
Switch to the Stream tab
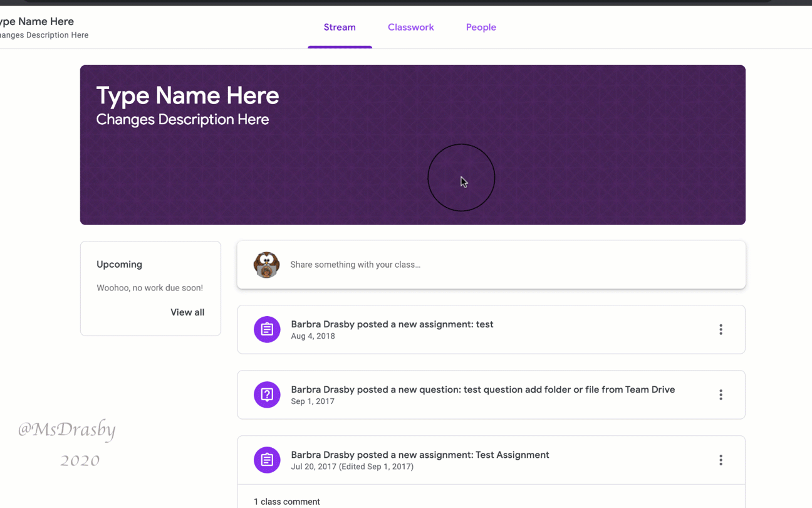click(340, 28)
